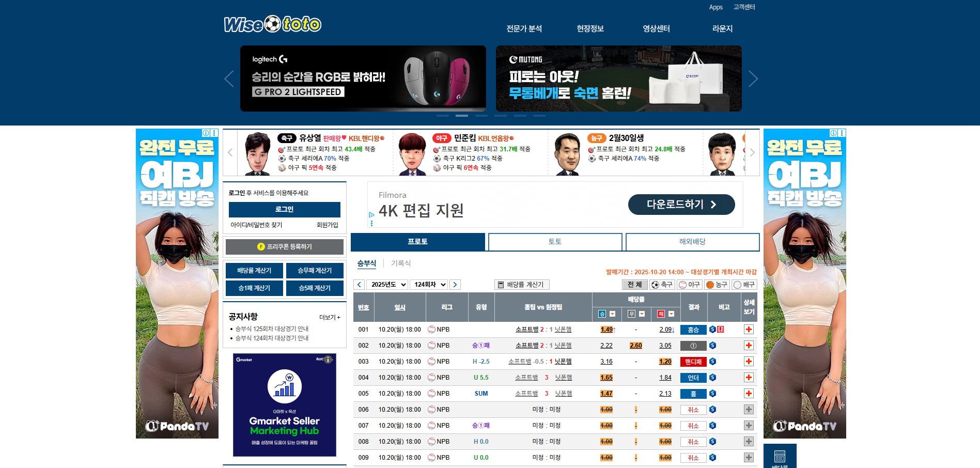Open the 124회차 round dropdown

[x=429, y=285]
